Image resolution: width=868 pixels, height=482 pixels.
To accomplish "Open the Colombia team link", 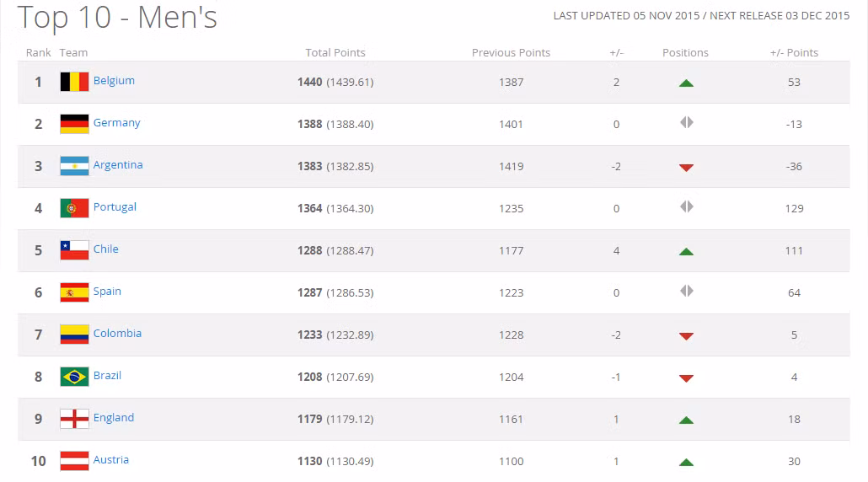I will click(x=117, y=333).
